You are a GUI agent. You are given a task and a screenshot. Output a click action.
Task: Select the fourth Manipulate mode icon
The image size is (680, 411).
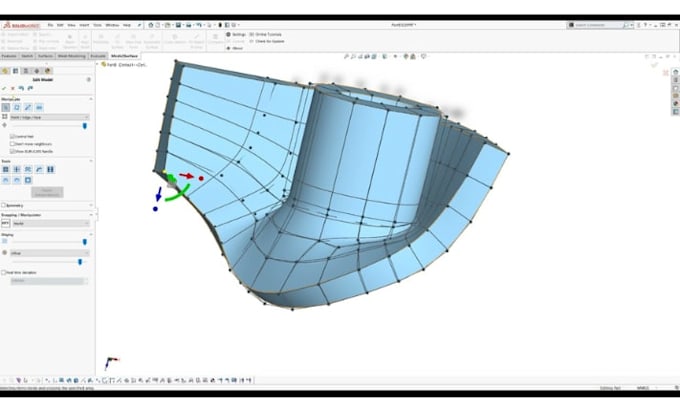[39, 108]
